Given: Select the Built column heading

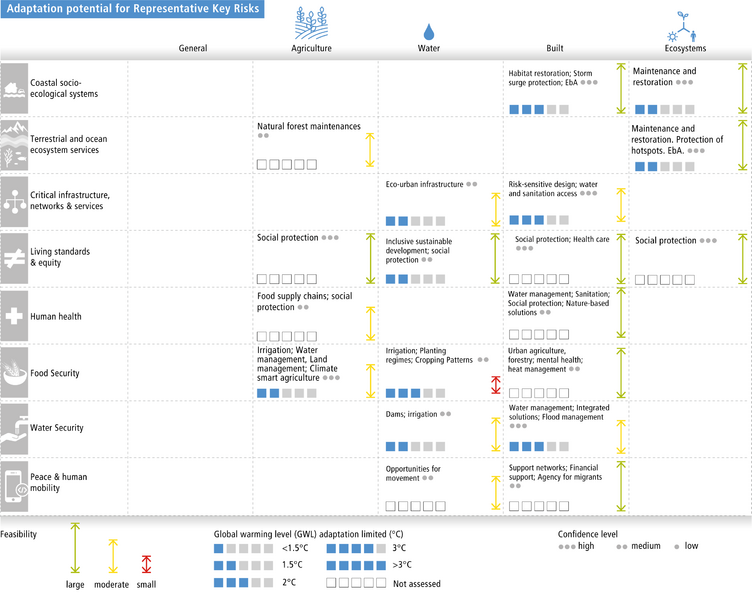Looking at the screenshot, I should pos(555,48).
